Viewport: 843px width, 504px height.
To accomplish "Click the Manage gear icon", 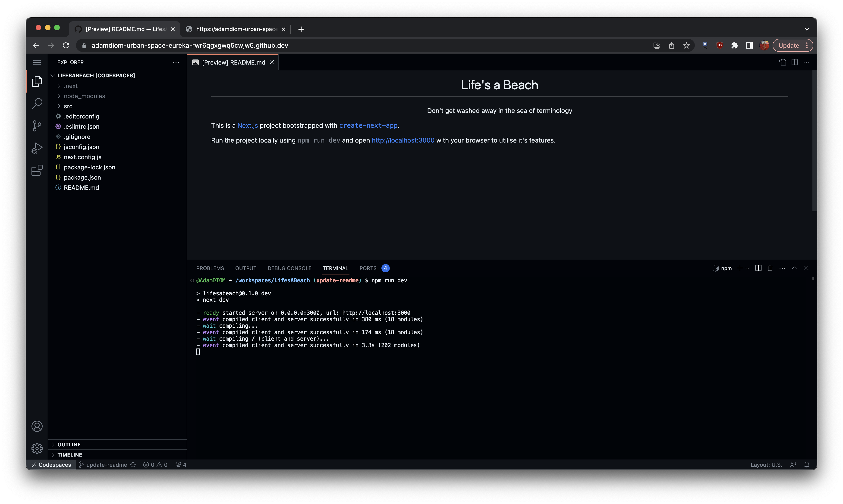I will click(37, 448).
